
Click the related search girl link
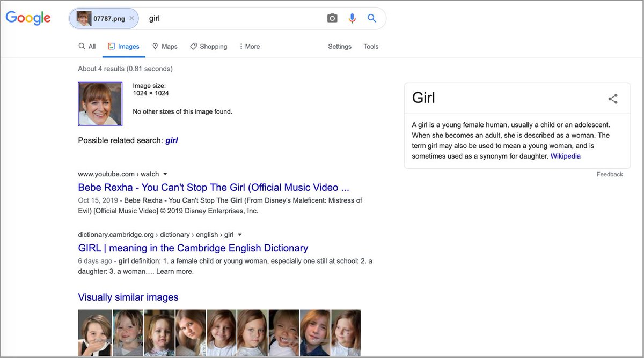(171, 140)
